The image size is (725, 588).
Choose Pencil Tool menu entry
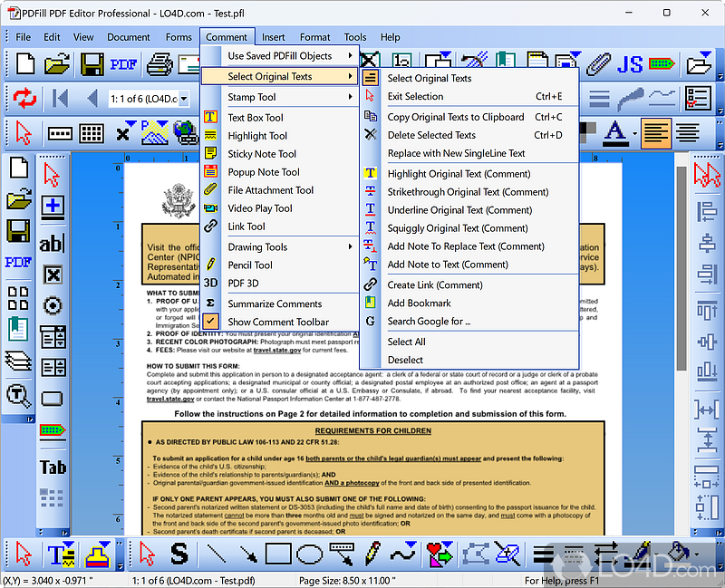(279, 265)
